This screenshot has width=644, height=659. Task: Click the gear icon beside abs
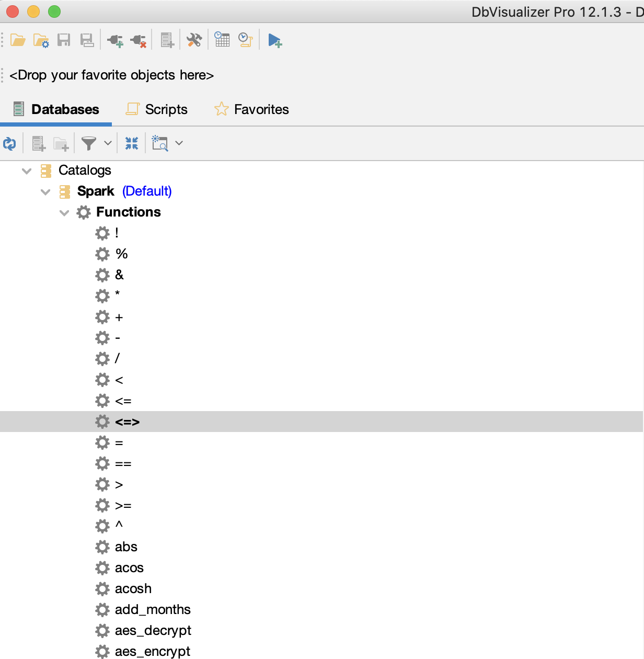(x=102, y=547)
